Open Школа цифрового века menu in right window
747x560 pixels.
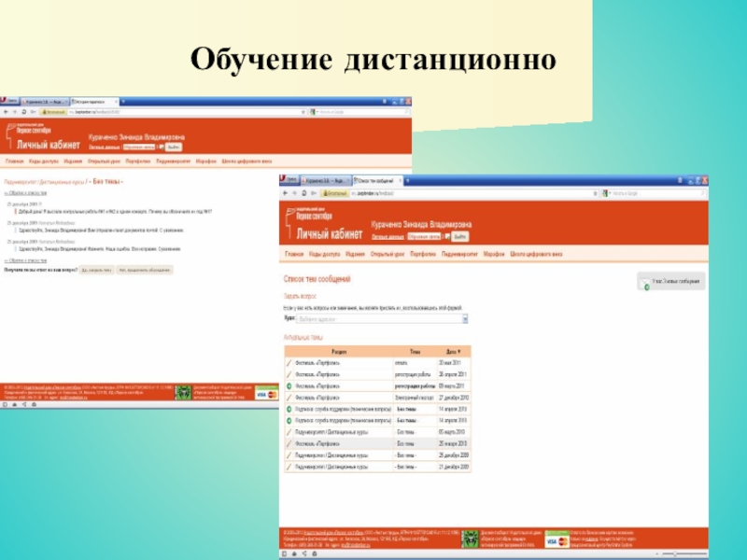pos(536,254)
